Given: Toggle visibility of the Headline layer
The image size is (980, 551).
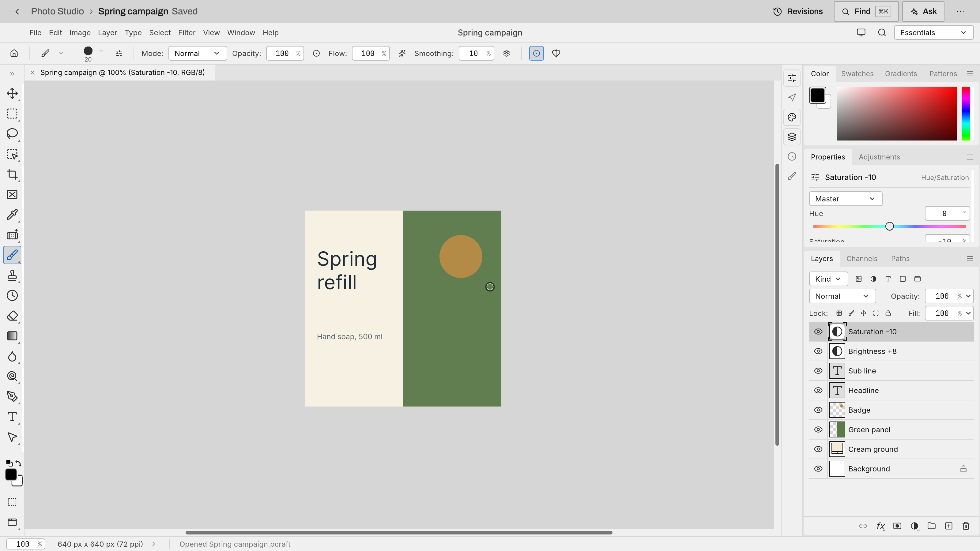Looking at the screenshot, I should point(818,391).
